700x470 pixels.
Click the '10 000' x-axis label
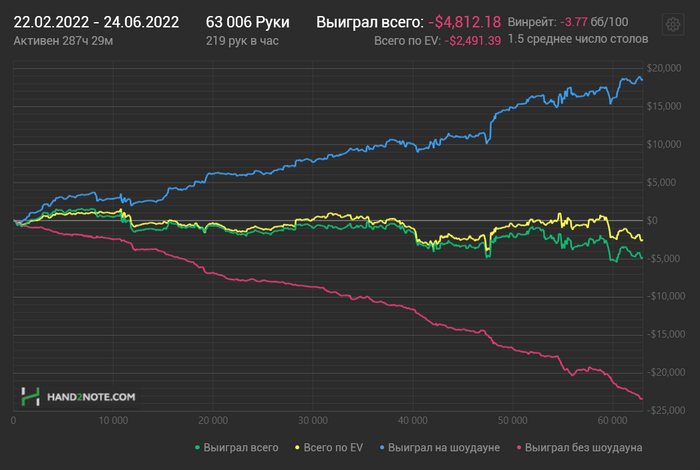tap(113, 420)
